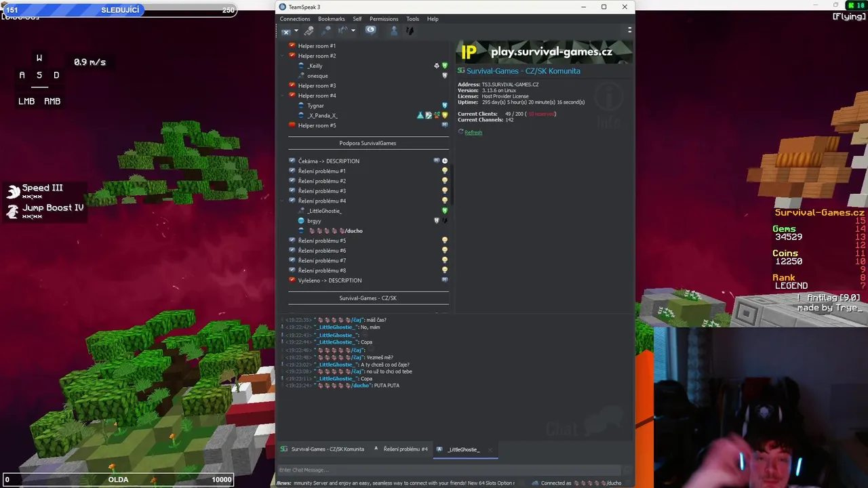This screenshot has width=868, height=488.
Task: Select the Řešení problému #5 channel
Action: pos(322,241)
